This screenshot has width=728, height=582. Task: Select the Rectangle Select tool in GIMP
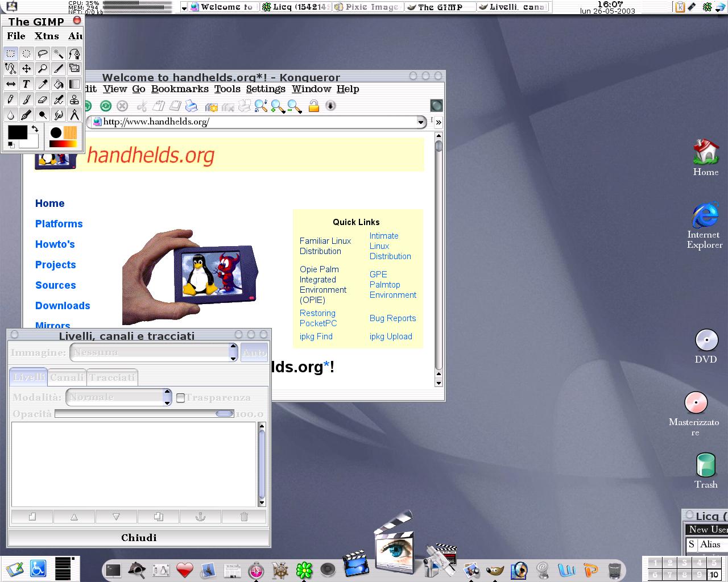click(x=11, y=54)
